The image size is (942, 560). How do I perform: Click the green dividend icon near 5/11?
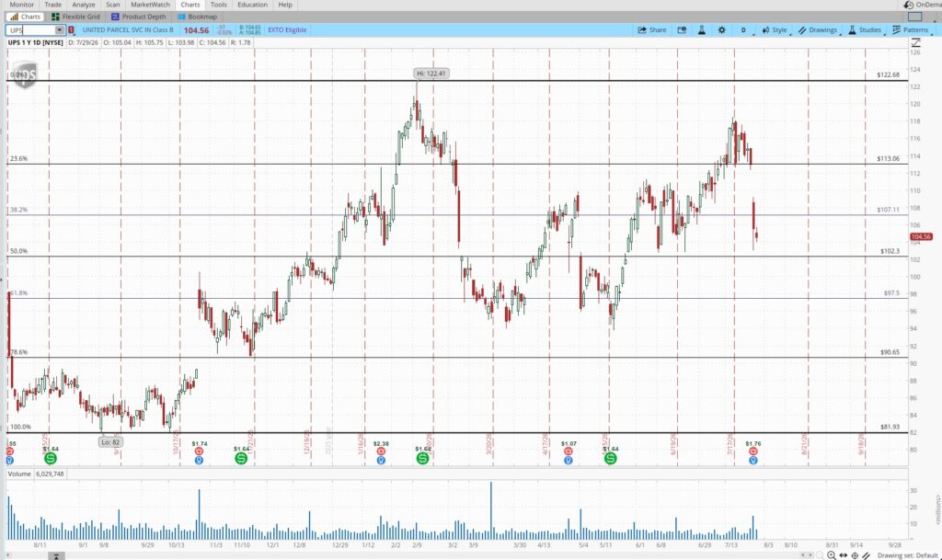click(611, 459)
